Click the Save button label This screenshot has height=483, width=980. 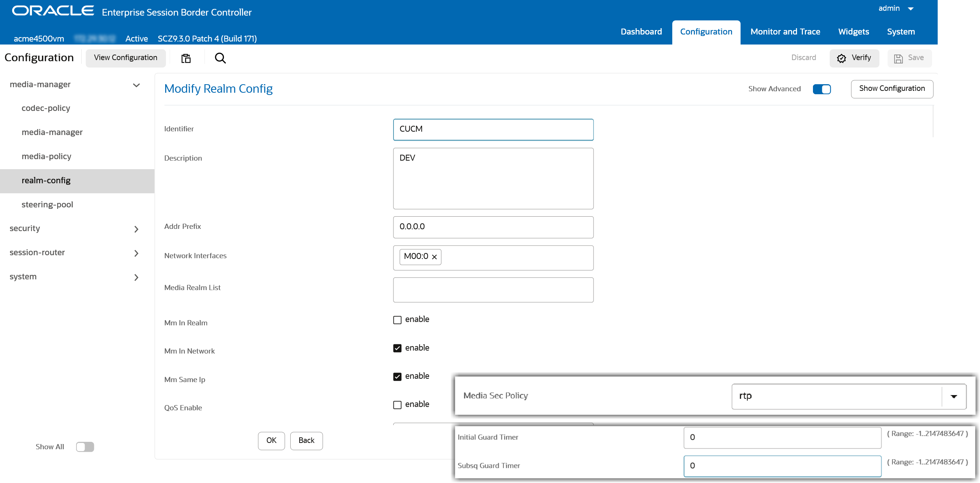[x=915, y=58]
